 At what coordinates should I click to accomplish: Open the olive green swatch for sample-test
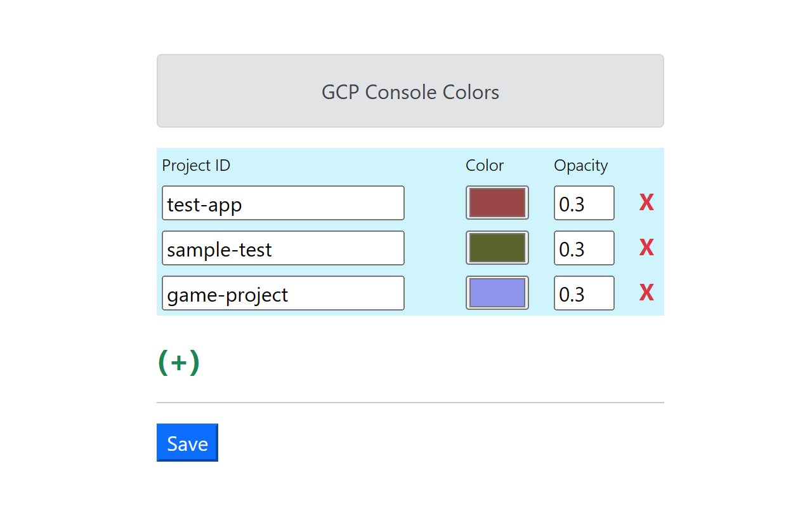[497, 248]
